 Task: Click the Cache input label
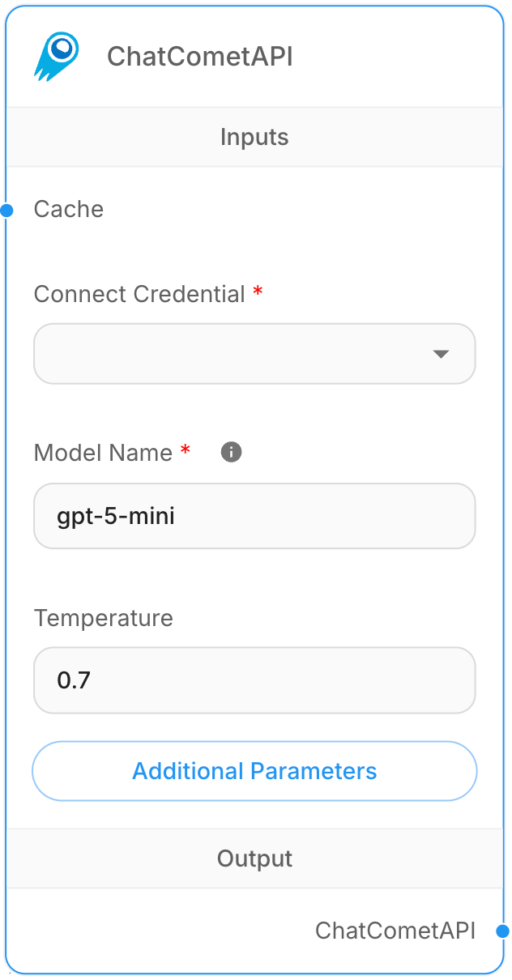tap(69, 209)
